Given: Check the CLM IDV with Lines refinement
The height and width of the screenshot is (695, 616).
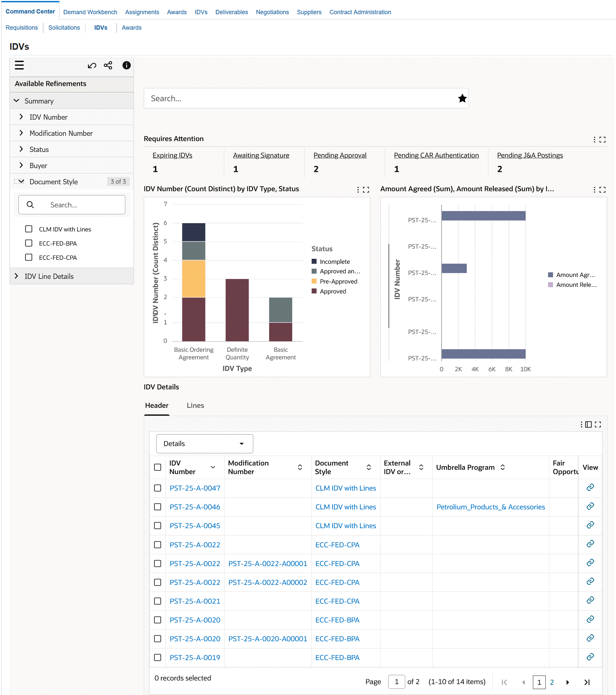Looking at the screenshot, I should (x=29, y=229).
